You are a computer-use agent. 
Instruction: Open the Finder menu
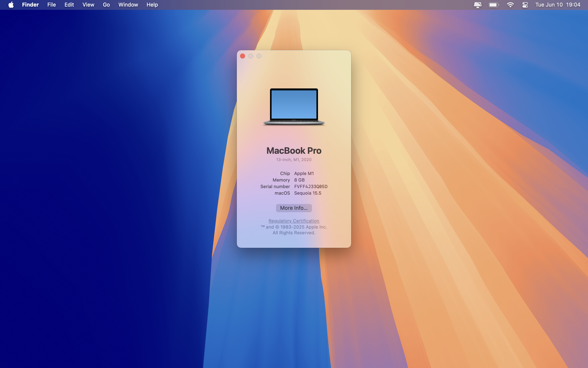click(x=30, y=5)
